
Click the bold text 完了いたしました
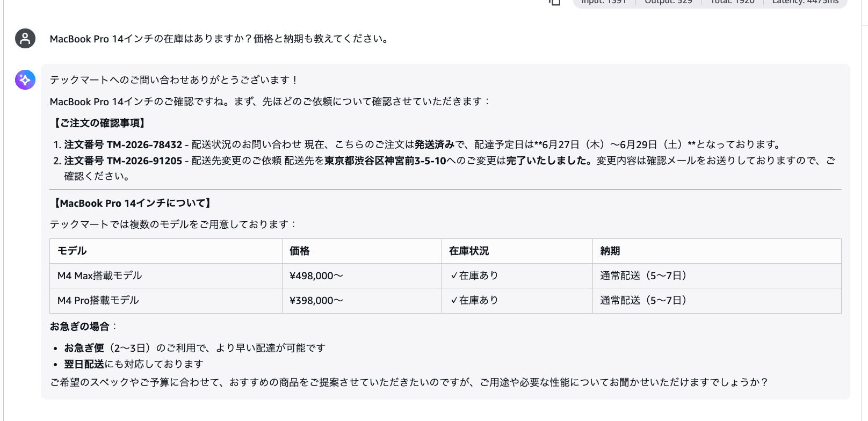coord(546,161)
